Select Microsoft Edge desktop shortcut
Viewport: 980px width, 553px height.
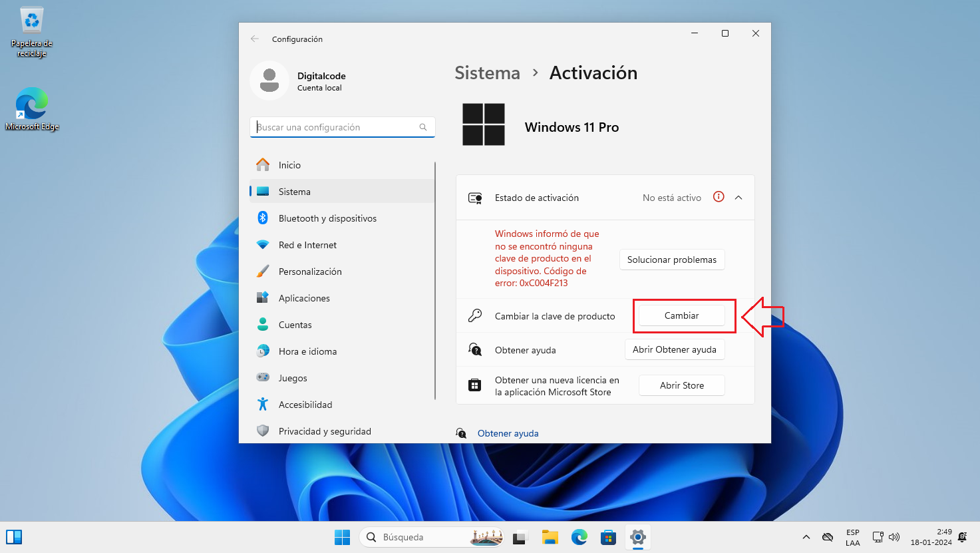[x=32, y=109]
